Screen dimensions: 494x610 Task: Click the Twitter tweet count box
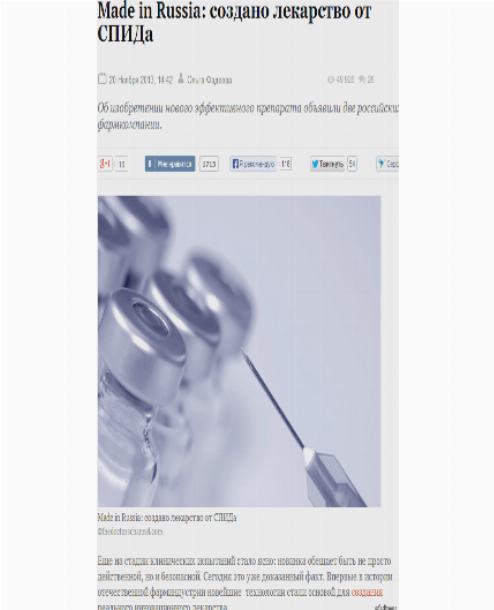point(352,164)
